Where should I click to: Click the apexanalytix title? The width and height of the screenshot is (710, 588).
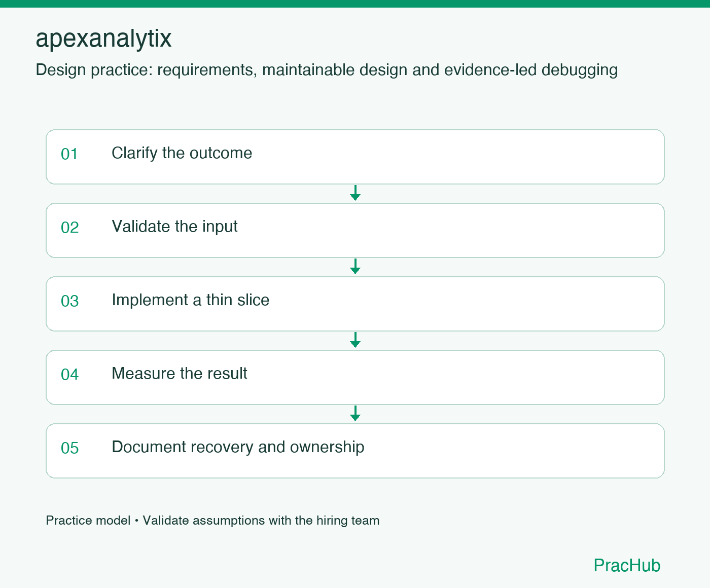[x=103, y=39]
